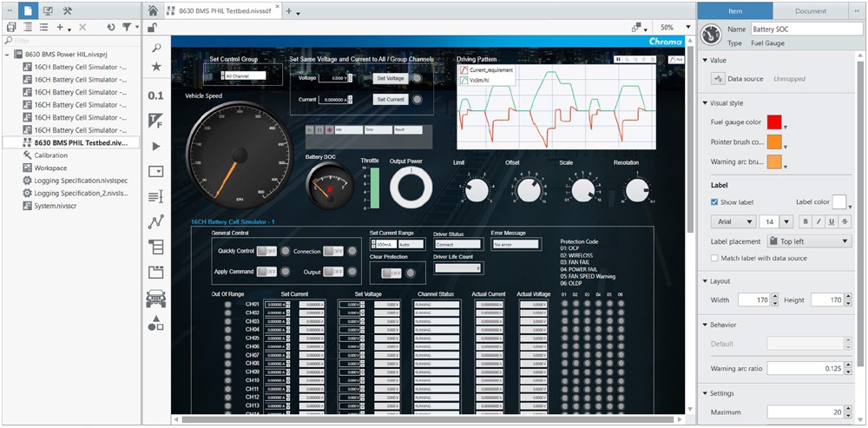The height and width of the screenshot is (428, 868).
Task: Collapse the 8630 BMS Power HIL project node
Action: click(8, 54)
